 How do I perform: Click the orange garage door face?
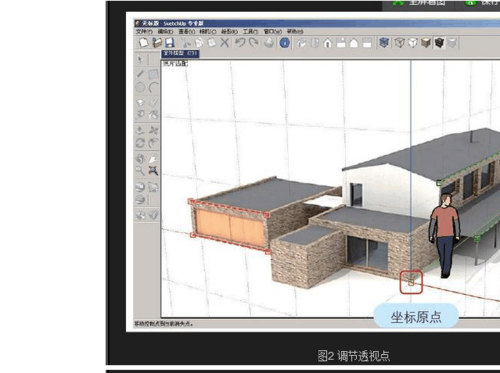(231, 228)
